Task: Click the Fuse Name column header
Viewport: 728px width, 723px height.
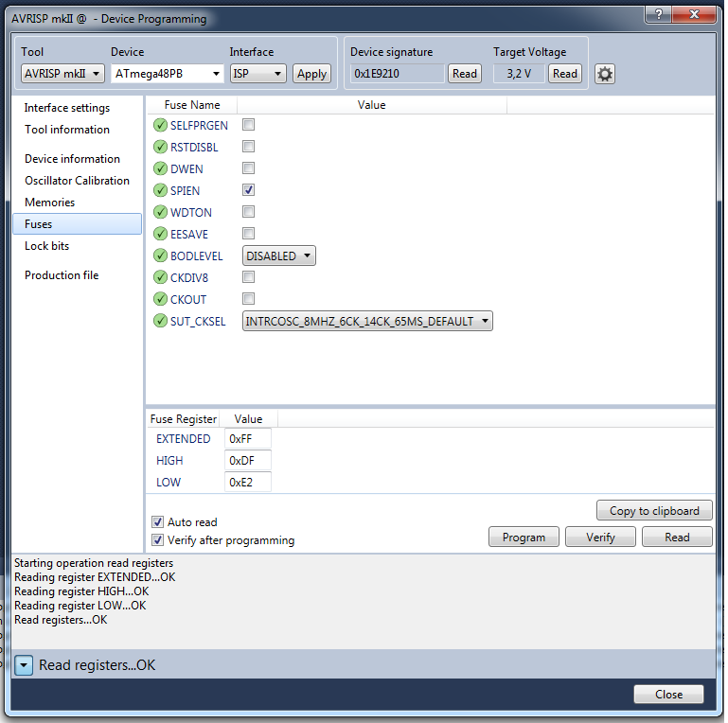Action: (x=192, y=105)
